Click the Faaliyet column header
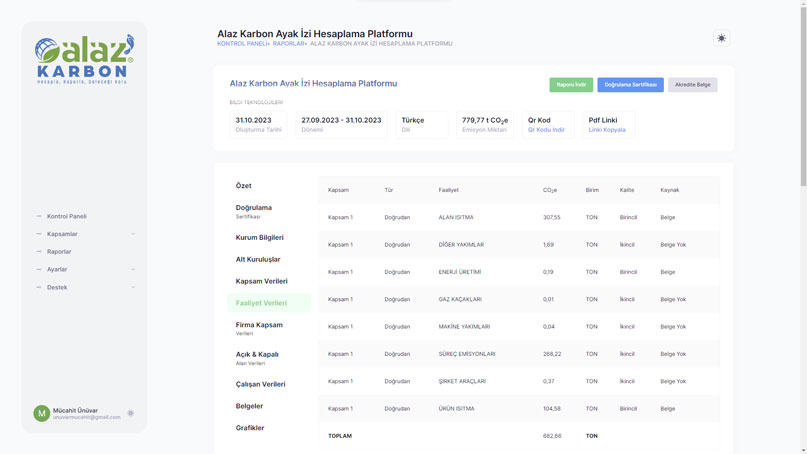Screen dimensions: 807x454 (448, 190)
